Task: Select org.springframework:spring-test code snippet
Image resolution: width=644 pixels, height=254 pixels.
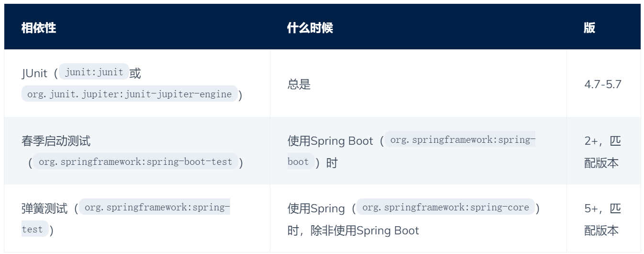Action: click(x=126, y=218)
